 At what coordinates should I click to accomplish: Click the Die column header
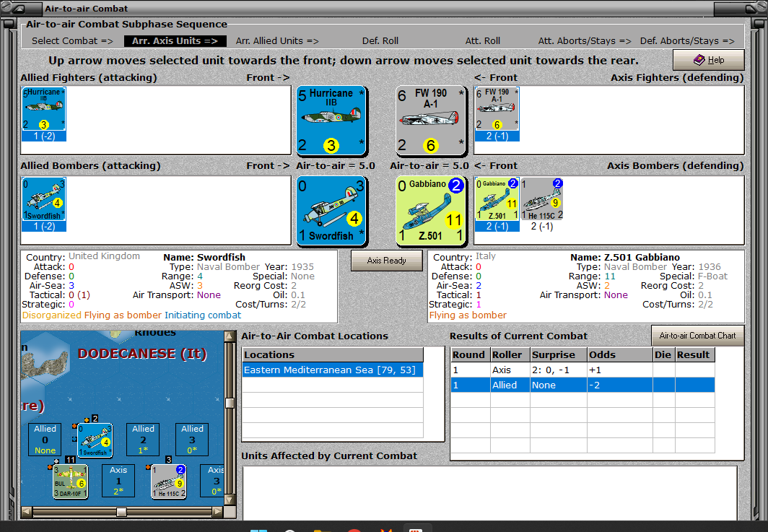pyautogui.click(x=663, y=354)
